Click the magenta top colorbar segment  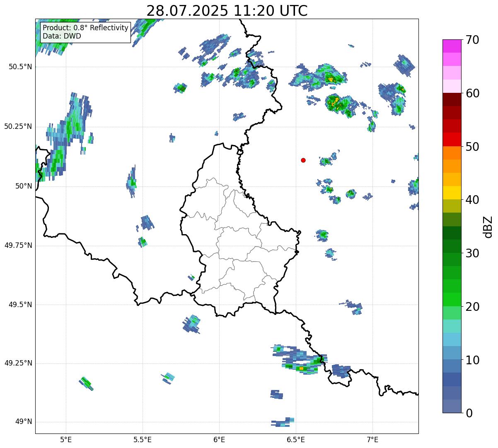[x=452, y=46]
